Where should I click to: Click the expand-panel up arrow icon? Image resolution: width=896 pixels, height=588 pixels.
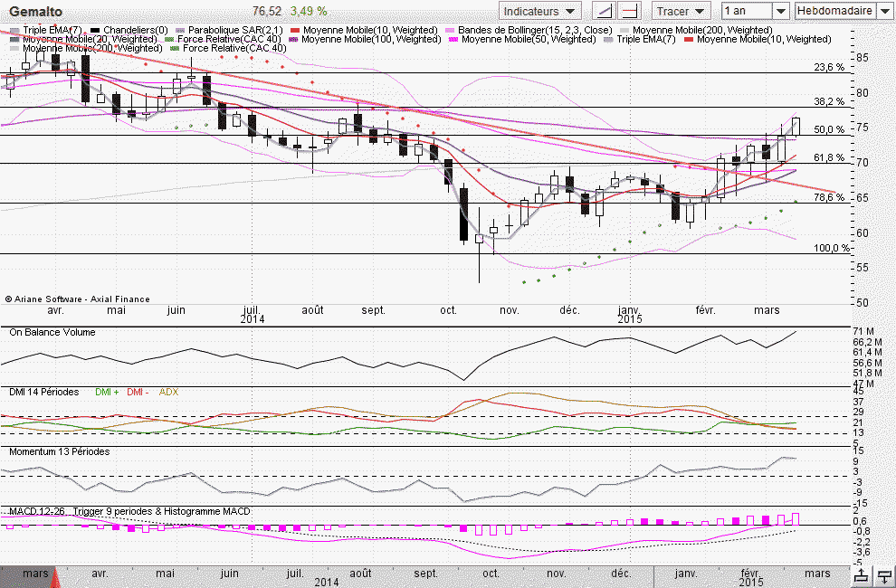[x=863, y=576]
